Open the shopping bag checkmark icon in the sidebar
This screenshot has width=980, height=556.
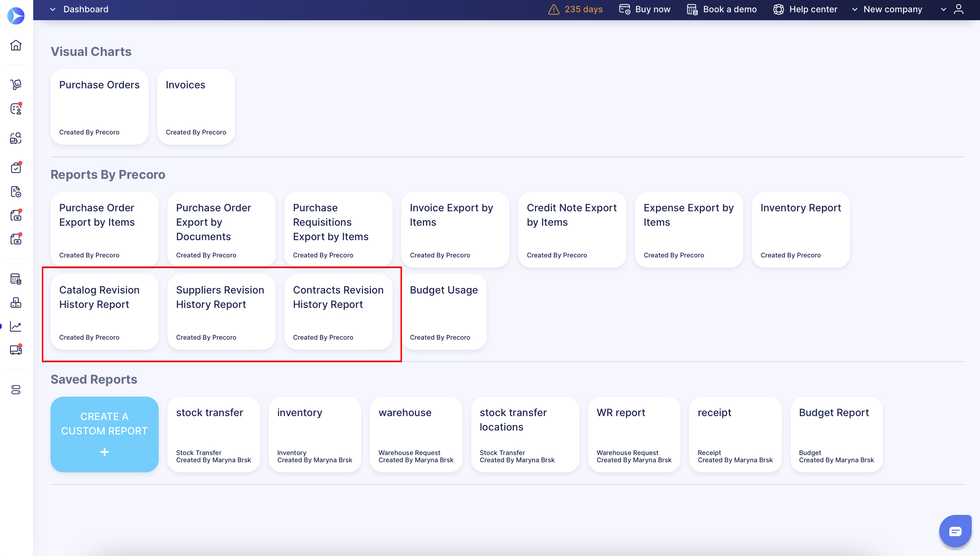[16, 168]
